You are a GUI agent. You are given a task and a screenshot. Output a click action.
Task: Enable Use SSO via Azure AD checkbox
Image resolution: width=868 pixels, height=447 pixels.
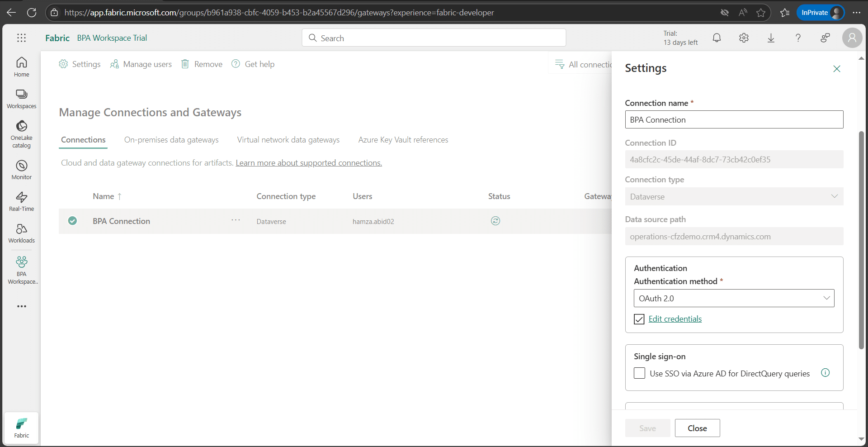639,373
